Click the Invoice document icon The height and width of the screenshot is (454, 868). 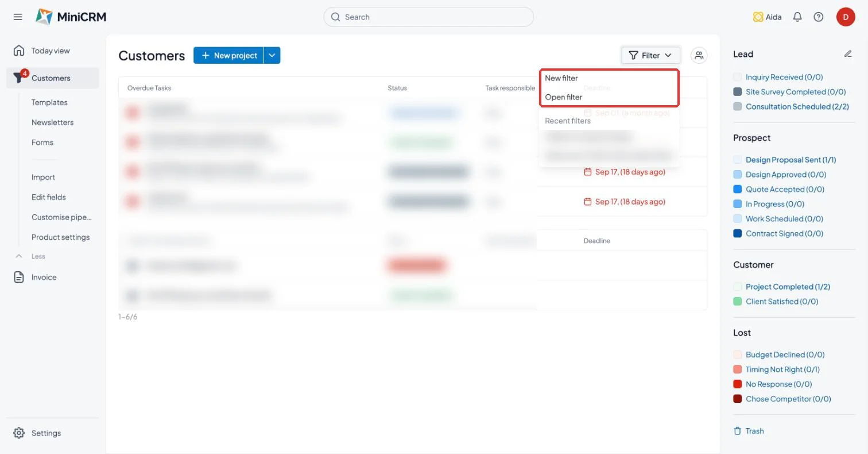pyautogui.click(x=19, y=277)
